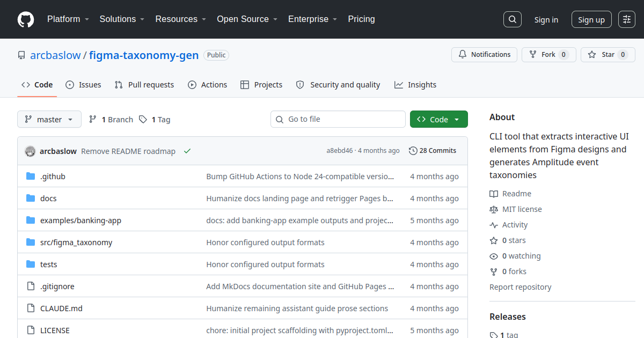View 0 stars link in About

(508, 240)
